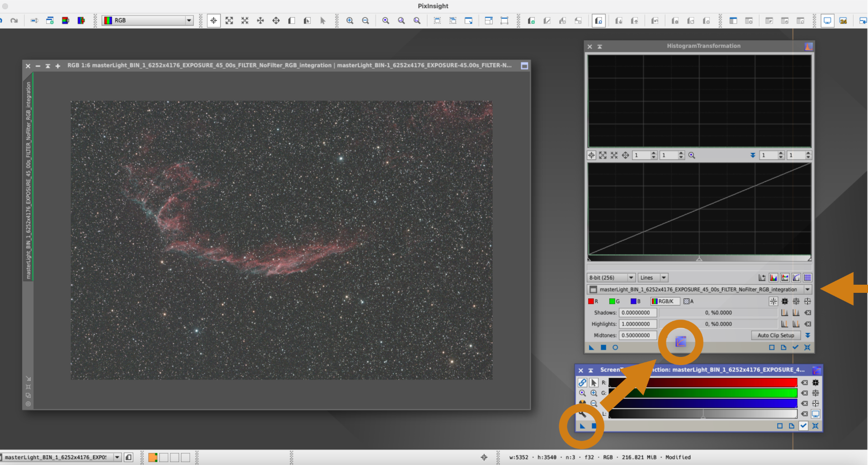Click histogram zoom magnifier icon beside spinboxes

pyautogui.click(x=692, y=155)
